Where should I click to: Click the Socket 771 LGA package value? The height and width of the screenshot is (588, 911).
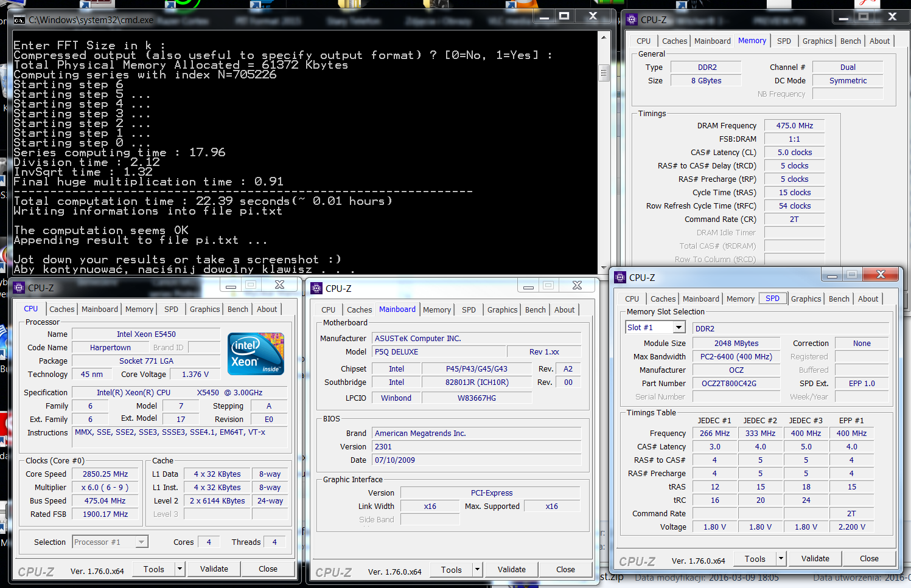tap(146, 361)
